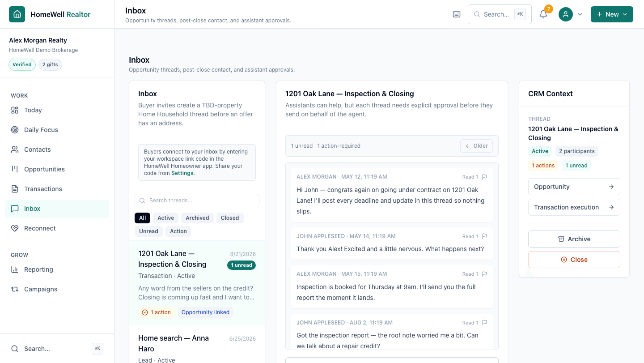Screen dimensions: 644x363
Task: Go to Daily Focus
Action: click(57, 130)
